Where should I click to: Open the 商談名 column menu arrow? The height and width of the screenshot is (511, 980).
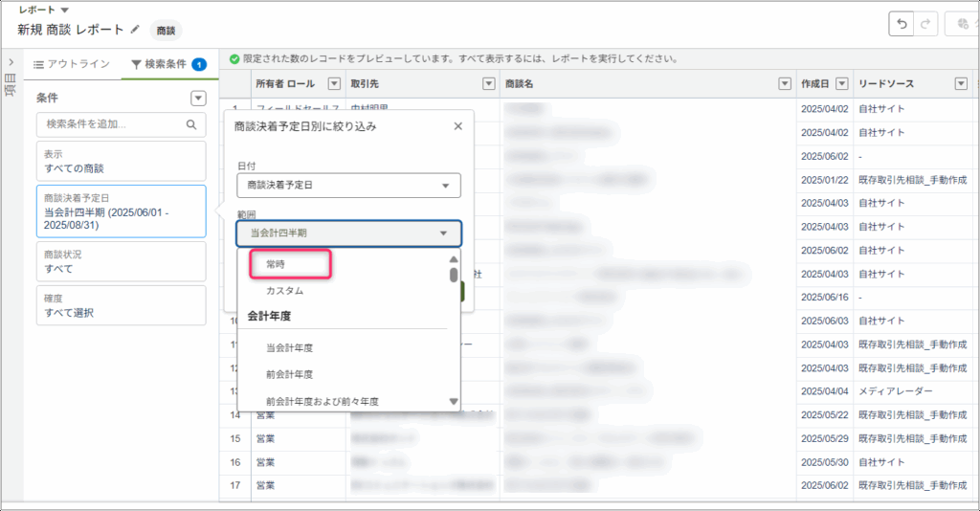(785, 84)
